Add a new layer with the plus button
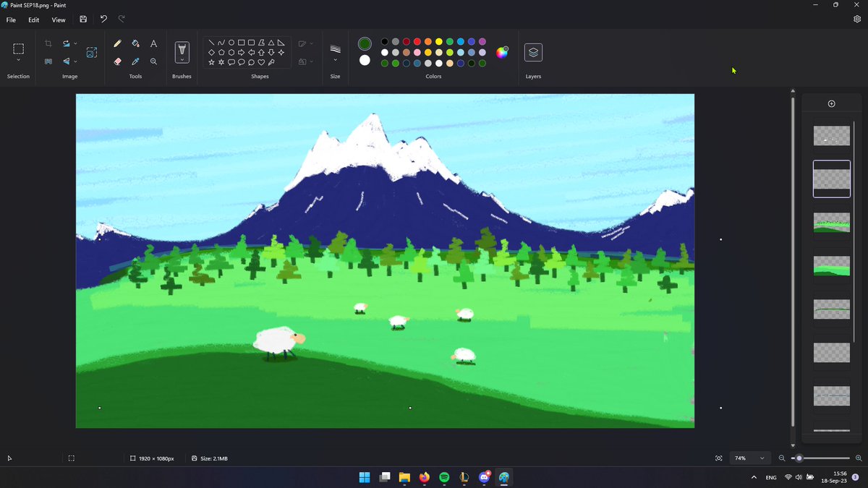The width and height of the screenshot is (868, 488). (831, 103)
